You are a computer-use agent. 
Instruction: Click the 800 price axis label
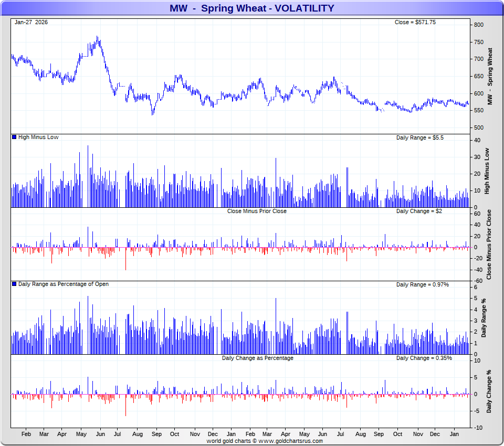pos(479,25)
